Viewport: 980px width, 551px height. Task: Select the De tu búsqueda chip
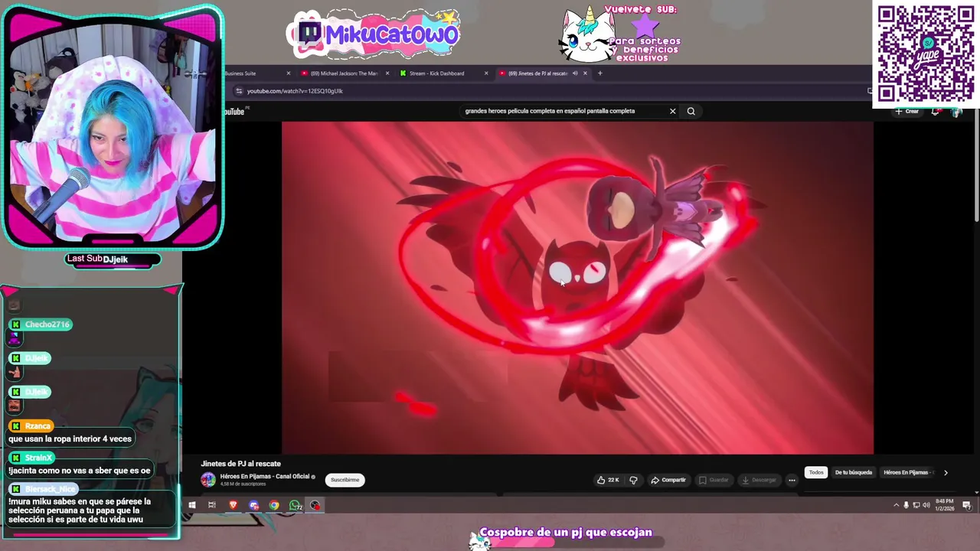pyautogui.click(x=853, y=472)
